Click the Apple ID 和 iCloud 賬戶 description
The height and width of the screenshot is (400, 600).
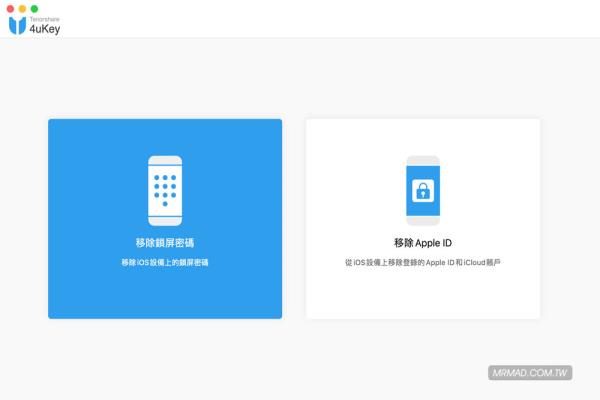click(x=423, y=263)
